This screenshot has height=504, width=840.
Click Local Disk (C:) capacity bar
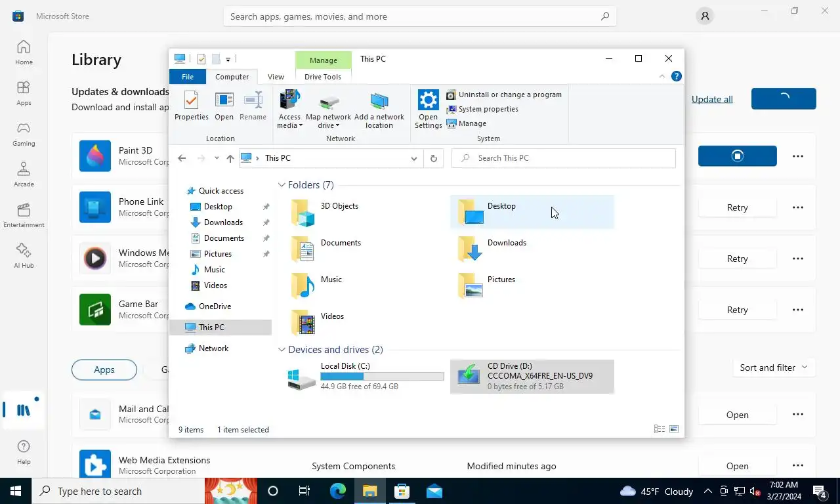pos(382,377)
